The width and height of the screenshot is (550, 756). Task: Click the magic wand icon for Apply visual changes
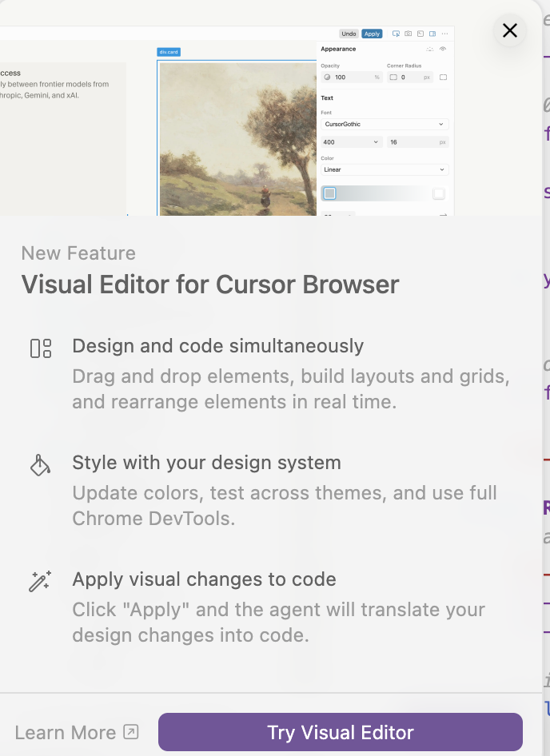(x=40, y=581)
